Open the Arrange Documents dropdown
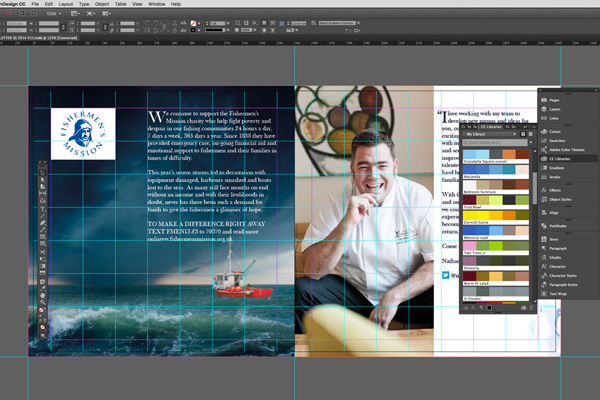The height and width of the screenshot is (400, 600). click(x=107, y=13)
